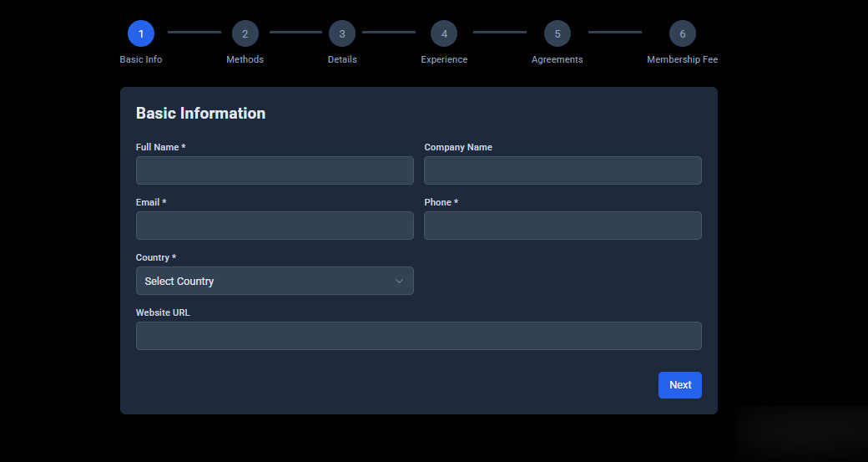The image size is (868, 462).
Task: Go to the Agreements step label
Action: (558, 59)
